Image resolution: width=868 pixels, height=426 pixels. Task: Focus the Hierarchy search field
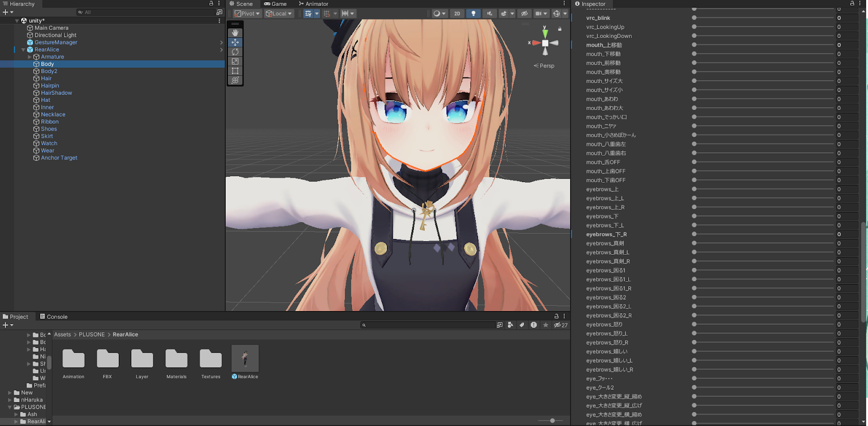tap(146, 12)
